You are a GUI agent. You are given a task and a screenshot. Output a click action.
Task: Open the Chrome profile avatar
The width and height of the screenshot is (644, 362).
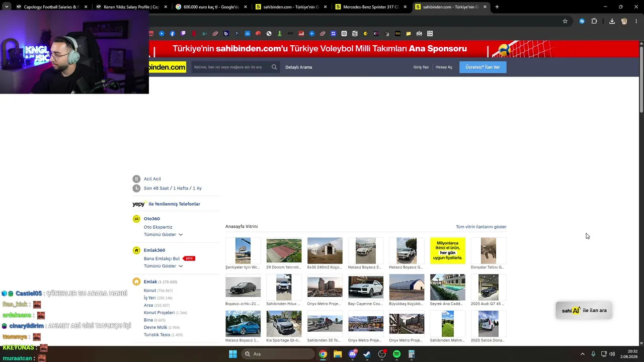pos(624,21)
